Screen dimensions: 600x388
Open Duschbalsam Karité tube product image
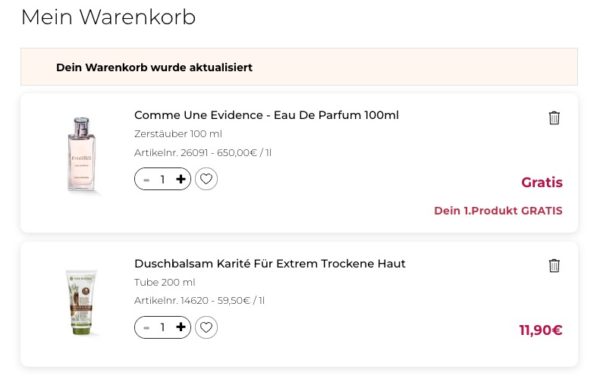[81, 302]
